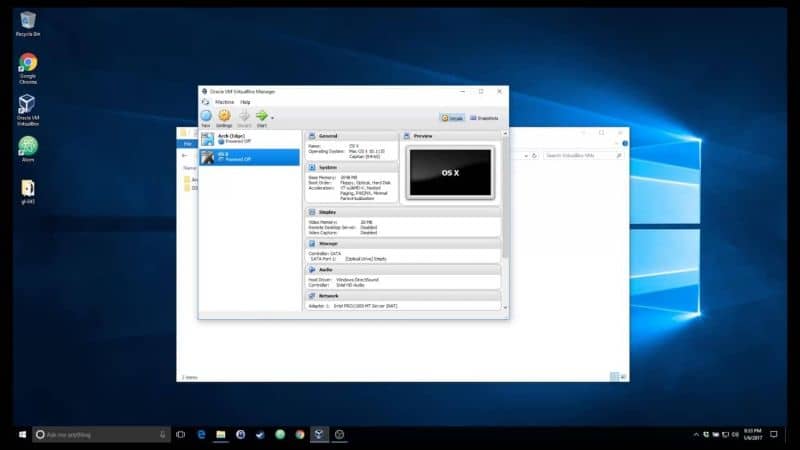Viewport: 800px width, 450px height.
Task: Switch to the Details view
Action: 452,118
